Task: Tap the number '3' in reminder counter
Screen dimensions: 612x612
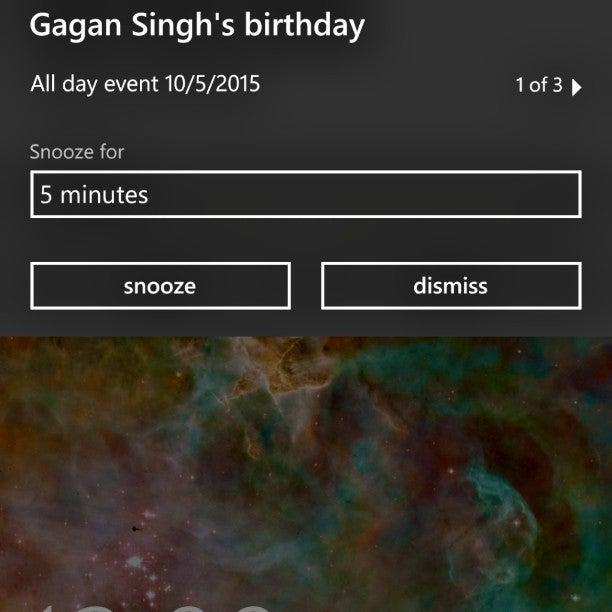Action: pos(557,85)
